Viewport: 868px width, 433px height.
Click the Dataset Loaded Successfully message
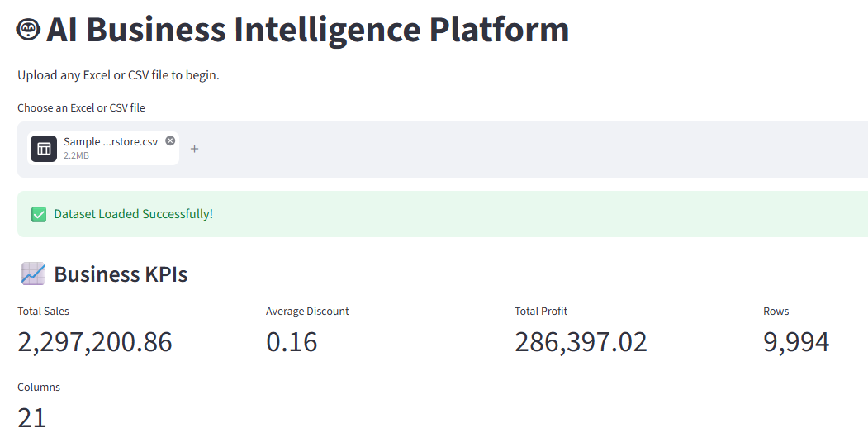134,214
